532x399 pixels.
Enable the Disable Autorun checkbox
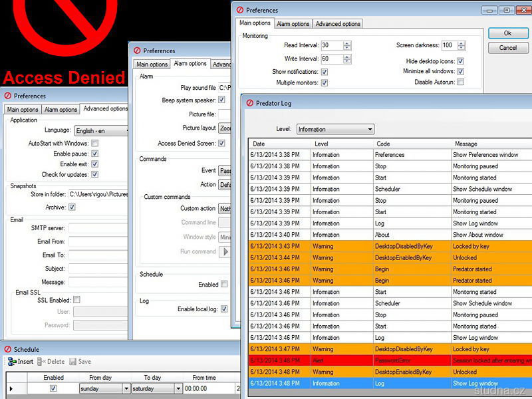[461, 82]
